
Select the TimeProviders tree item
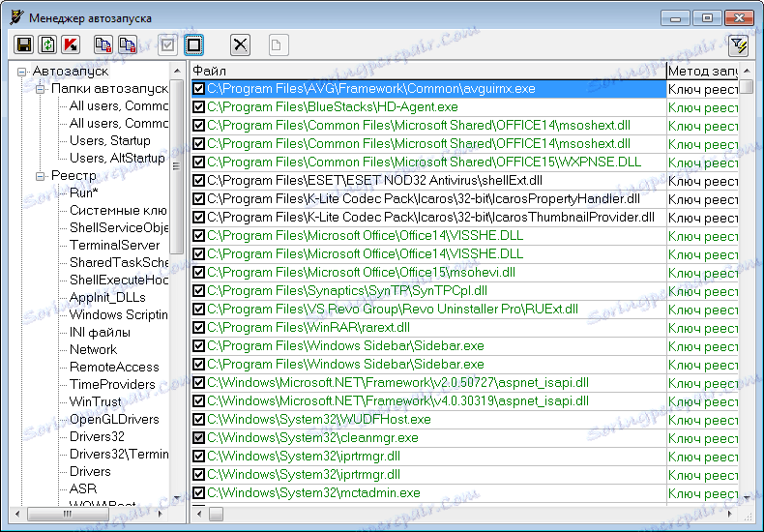click(112, 384)
